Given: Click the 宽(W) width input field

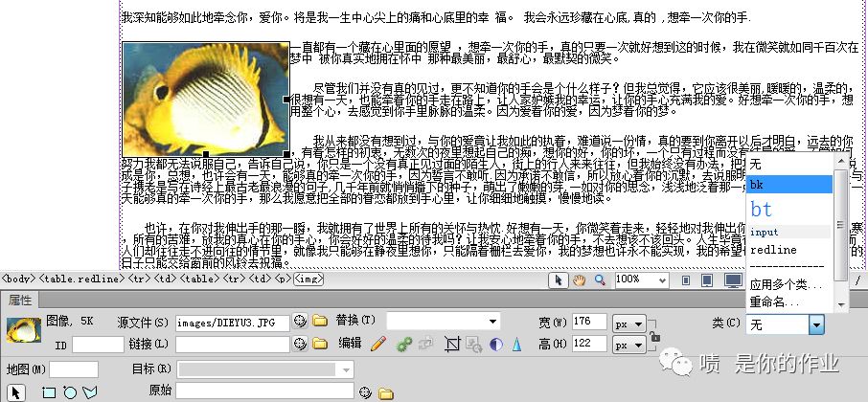Looking at the screenshot, I should 589,322.
